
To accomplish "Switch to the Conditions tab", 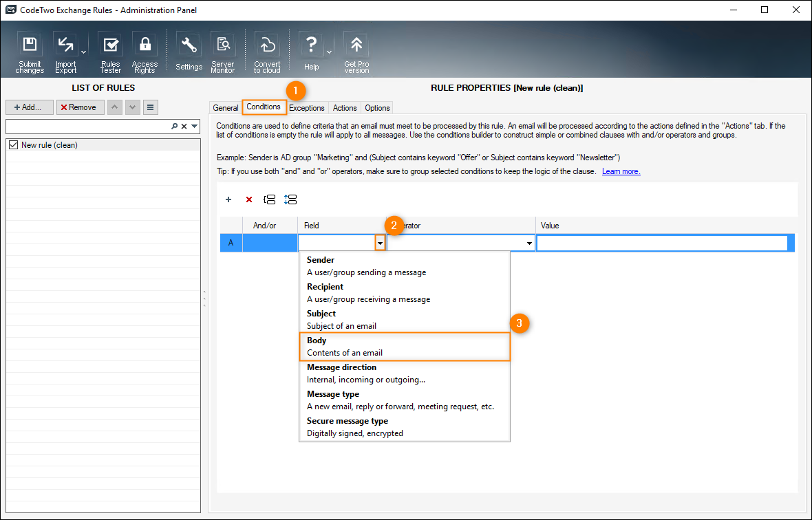I will [264, 107].
